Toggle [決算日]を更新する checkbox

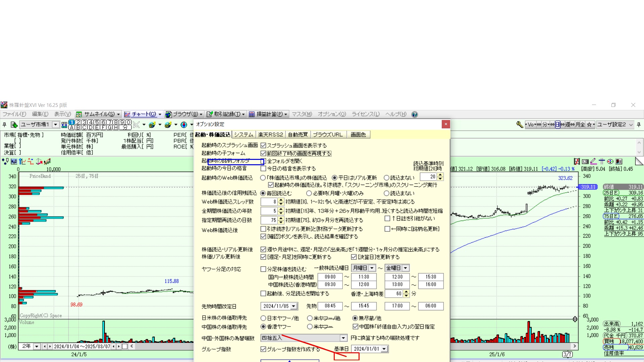354,257
